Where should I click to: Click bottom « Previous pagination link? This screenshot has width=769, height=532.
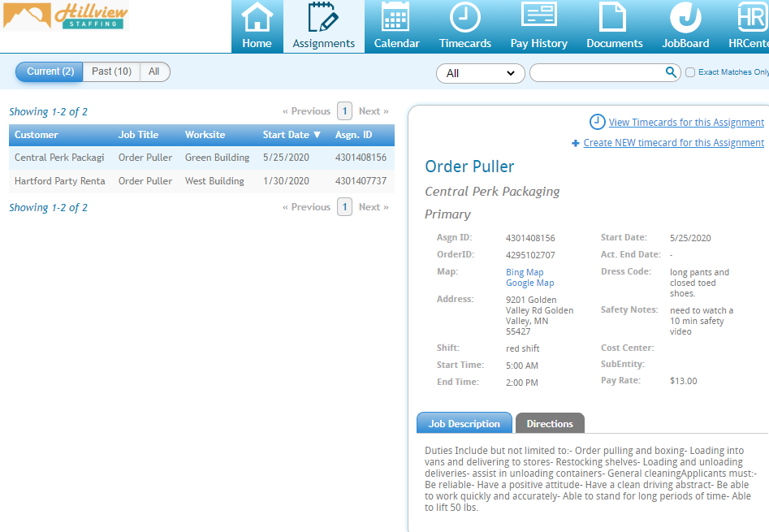click(x=306, y=207)
